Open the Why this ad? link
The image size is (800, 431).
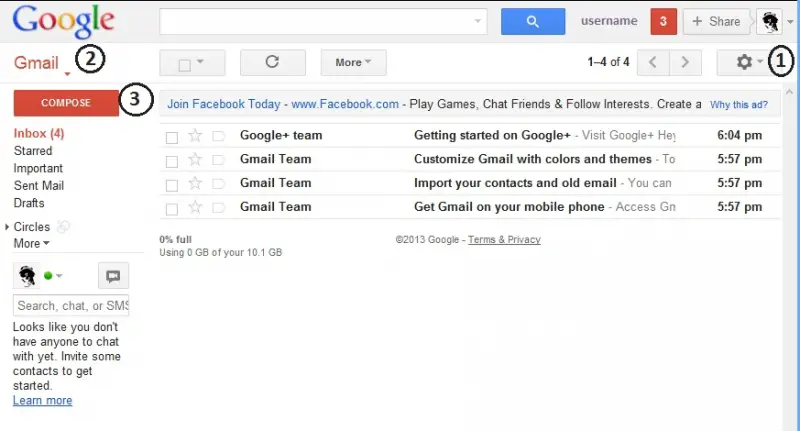point(739,105)
